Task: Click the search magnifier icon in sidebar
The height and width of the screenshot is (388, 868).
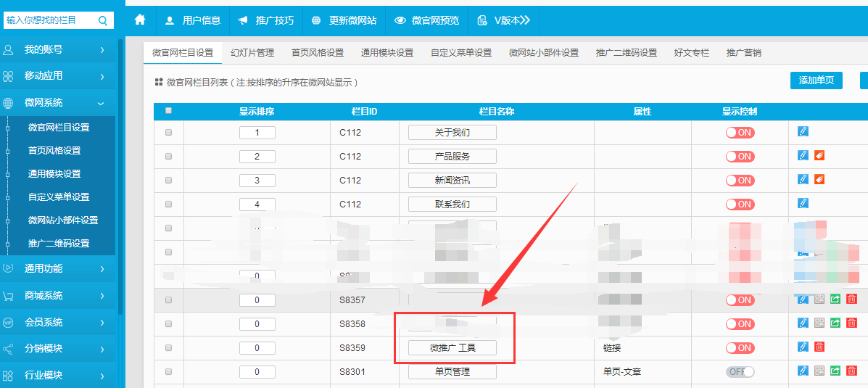Action: click(x=103, y=20)
